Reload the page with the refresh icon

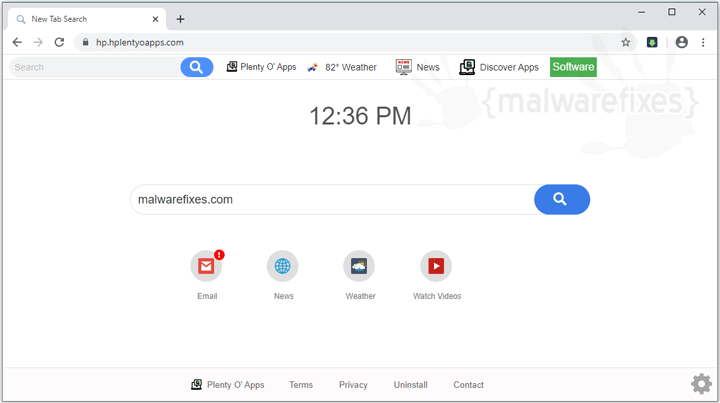click(59, 42)
